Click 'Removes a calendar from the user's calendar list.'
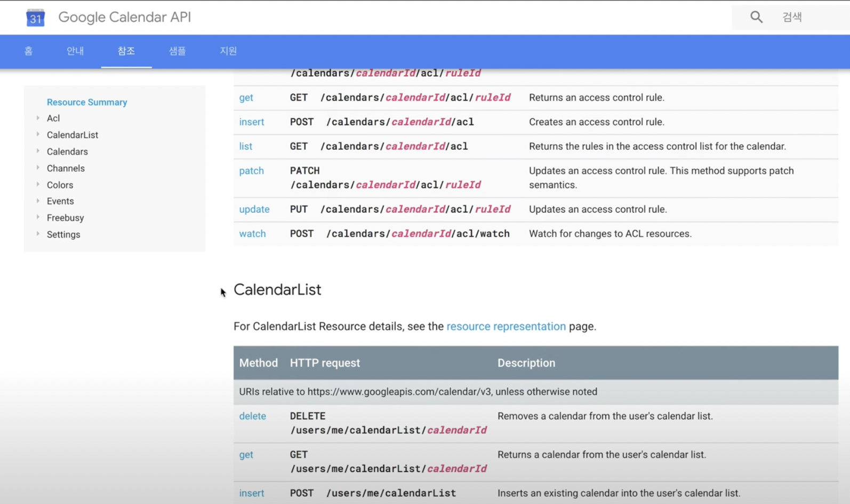Screen dimensions: 850x504 click(x=605, y=416)
